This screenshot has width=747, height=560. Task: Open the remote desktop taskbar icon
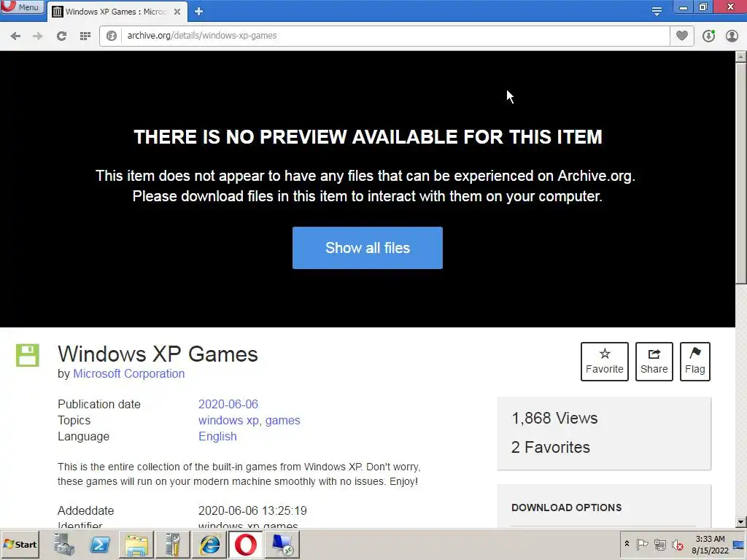[283, 544]
